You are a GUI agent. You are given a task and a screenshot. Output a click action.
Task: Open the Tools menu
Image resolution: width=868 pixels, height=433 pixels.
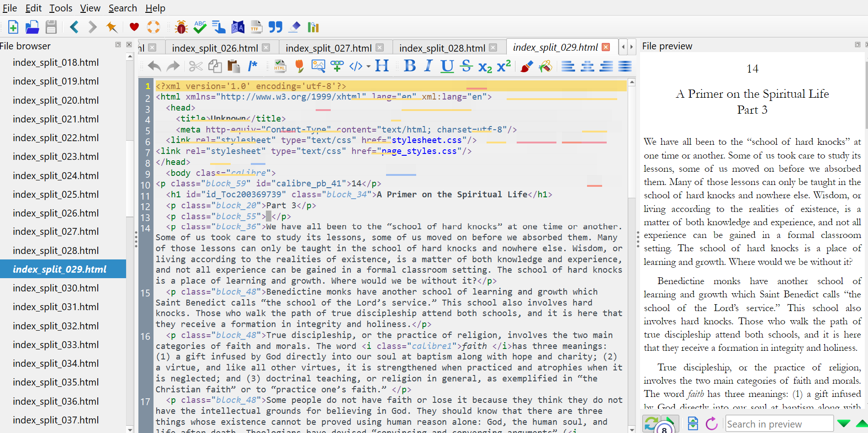pyautogui.click(x=60, y=8)
